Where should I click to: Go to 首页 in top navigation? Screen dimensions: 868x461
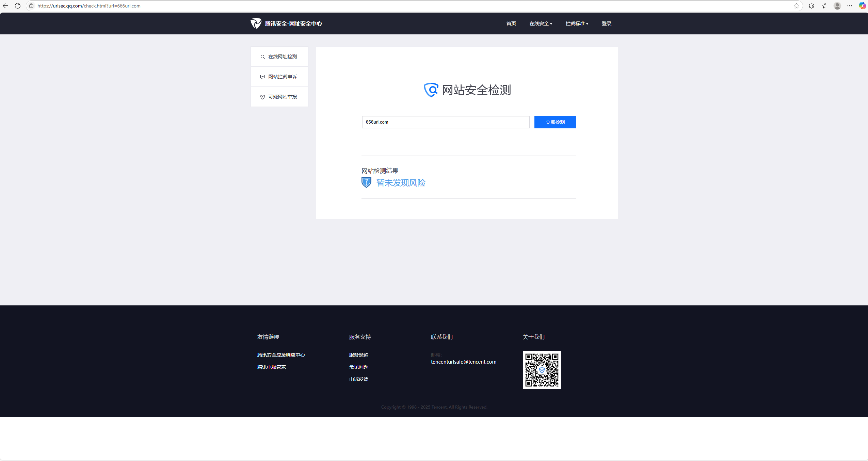click(511, 23)
